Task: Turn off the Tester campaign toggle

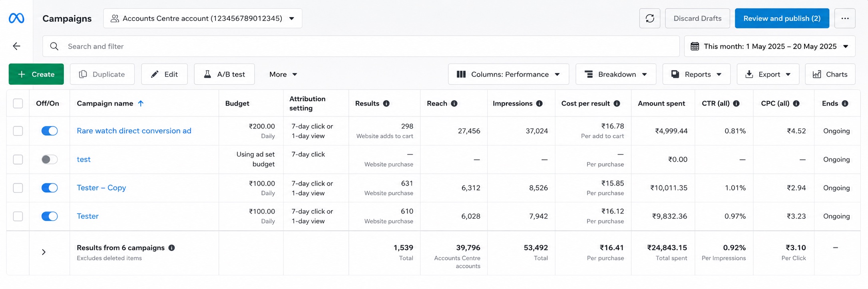Action: tap(50, 216)
